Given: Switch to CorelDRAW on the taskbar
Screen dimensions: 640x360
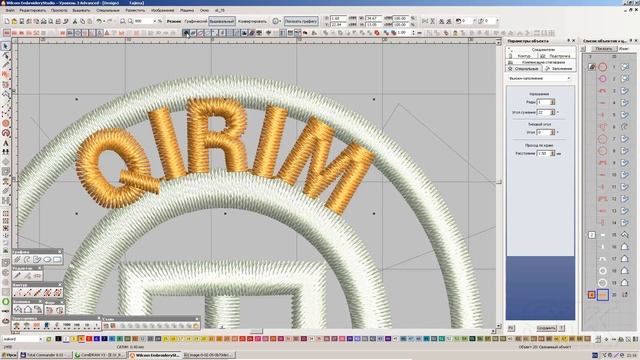Looking at the screenshot, I should [100, 355].
